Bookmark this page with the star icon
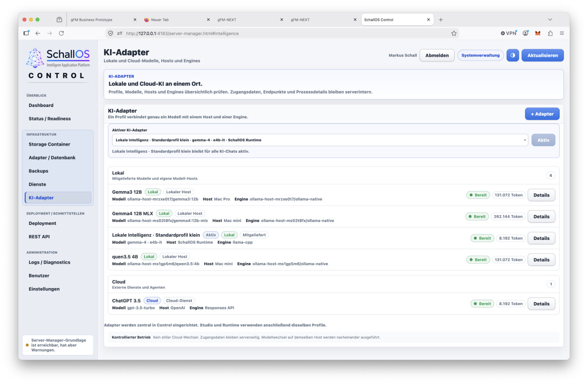Image resolution: width=588 pixels, height=384 pixels. tap(454, 33)
